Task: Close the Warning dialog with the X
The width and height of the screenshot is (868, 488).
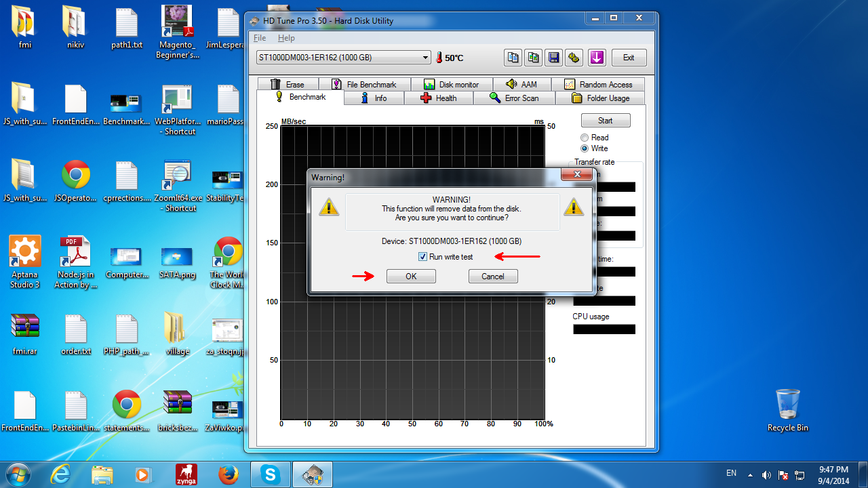Action: (x=577, y=175)
